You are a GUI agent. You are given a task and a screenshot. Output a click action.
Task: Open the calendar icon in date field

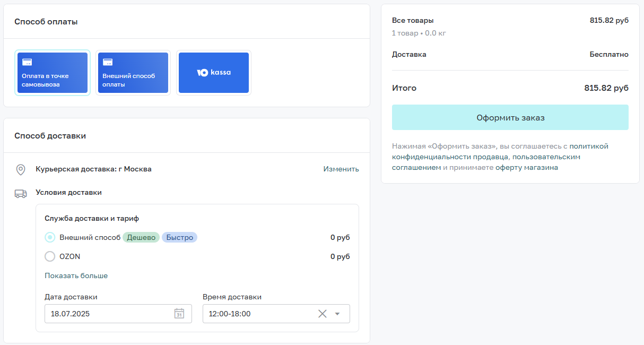[179, 314]
